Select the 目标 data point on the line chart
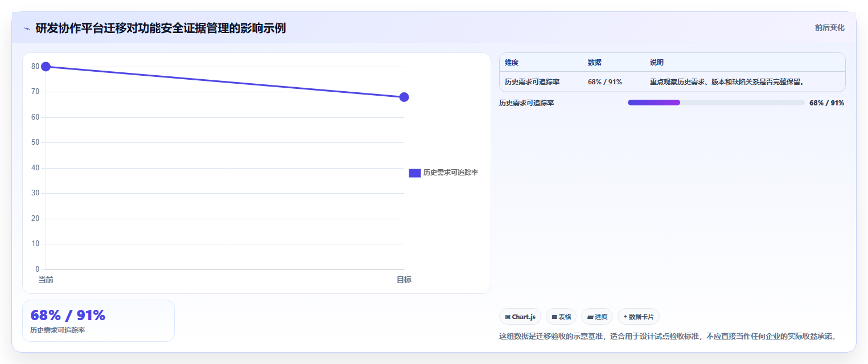The height and width of the screenshot is (364, 868). click(404, 97)
